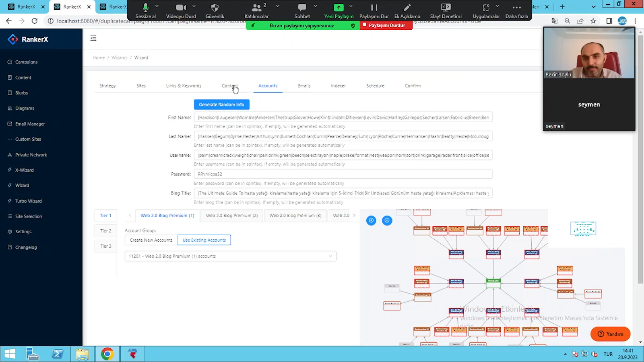Open Slayt Denetimi remote control
This screenshot has width=644, height=362.
pos(446,11)
